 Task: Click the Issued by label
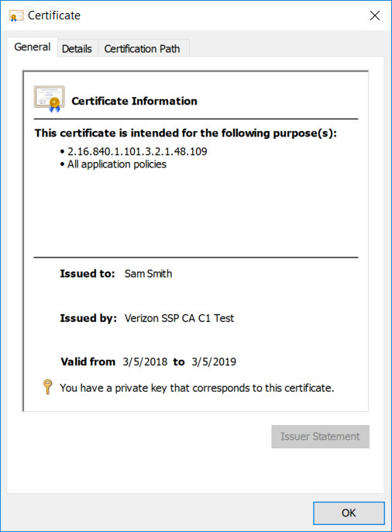pos(88,318)
